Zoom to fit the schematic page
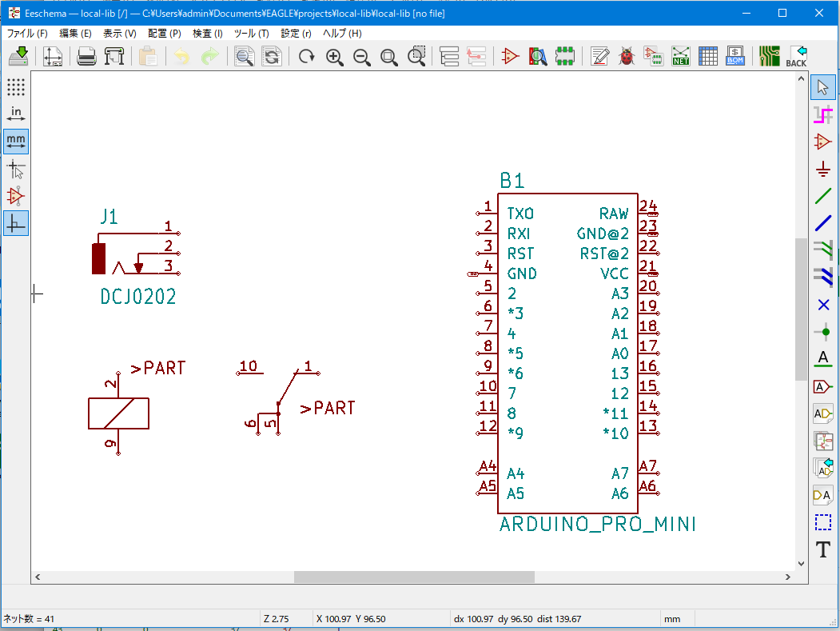840x631 pixels. (389, 56)
